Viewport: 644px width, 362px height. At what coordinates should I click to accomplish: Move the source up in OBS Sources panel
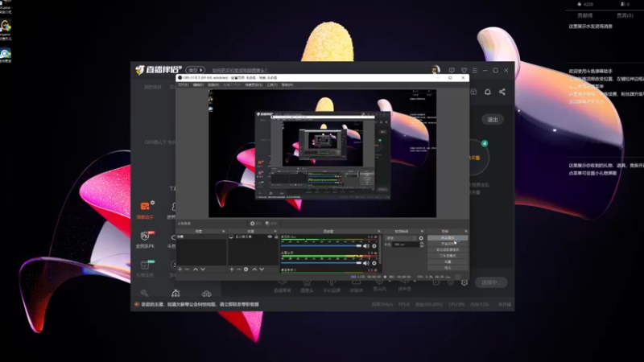[254, 269]
